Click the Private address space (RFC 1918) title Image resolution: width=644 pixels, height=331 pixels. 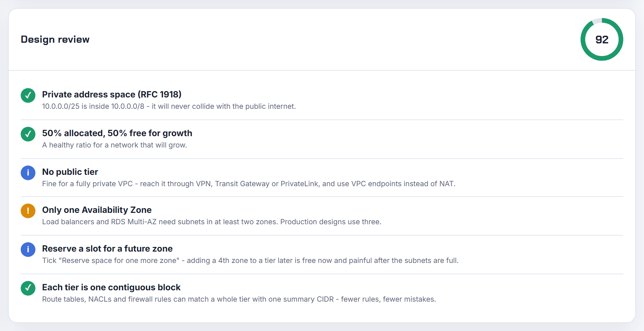112,94
